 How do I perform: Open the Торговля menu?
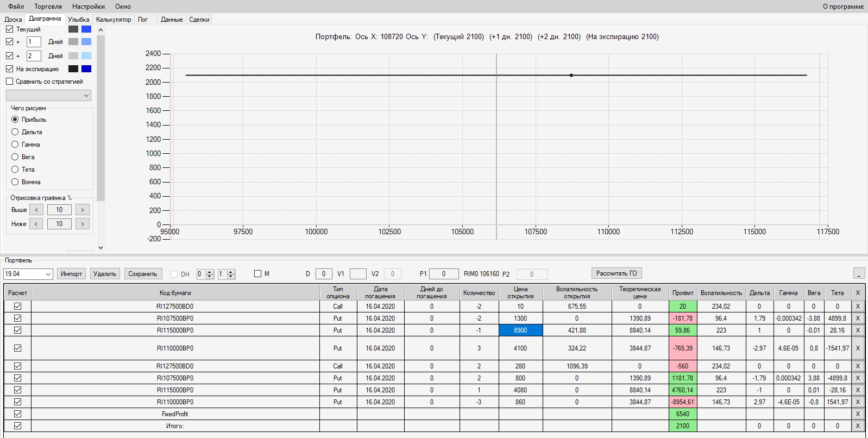pos(48,7)
